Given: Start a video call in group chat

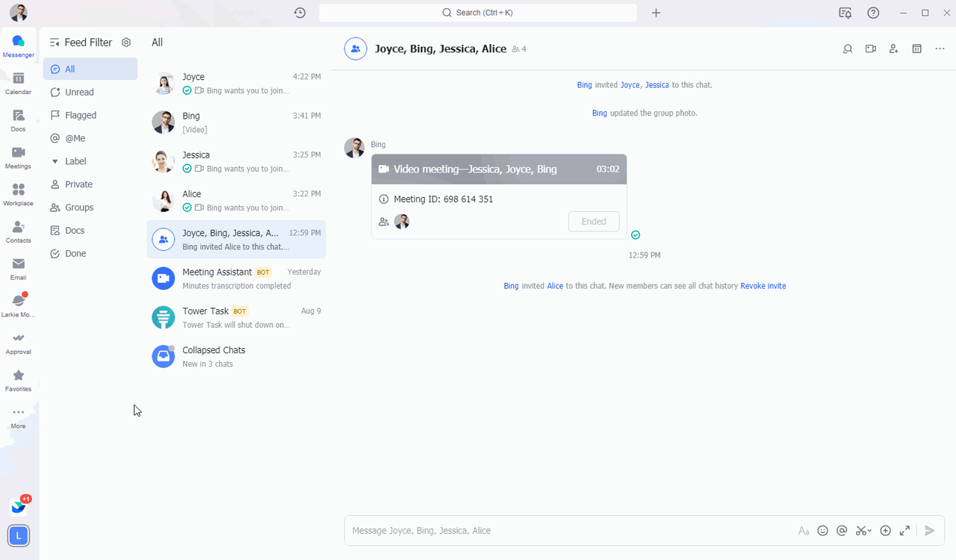Looking at the screenshot, I should click(x=870, y=49).
